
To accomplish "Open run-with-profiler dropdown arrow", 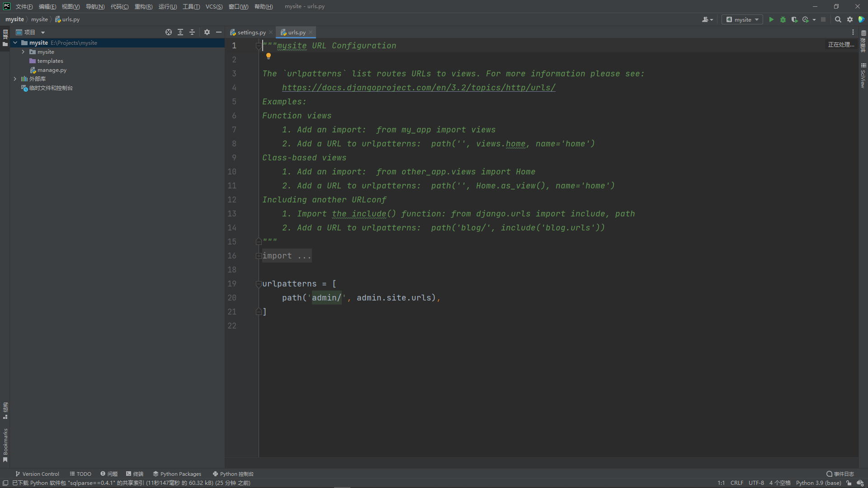I will [814, 19].
